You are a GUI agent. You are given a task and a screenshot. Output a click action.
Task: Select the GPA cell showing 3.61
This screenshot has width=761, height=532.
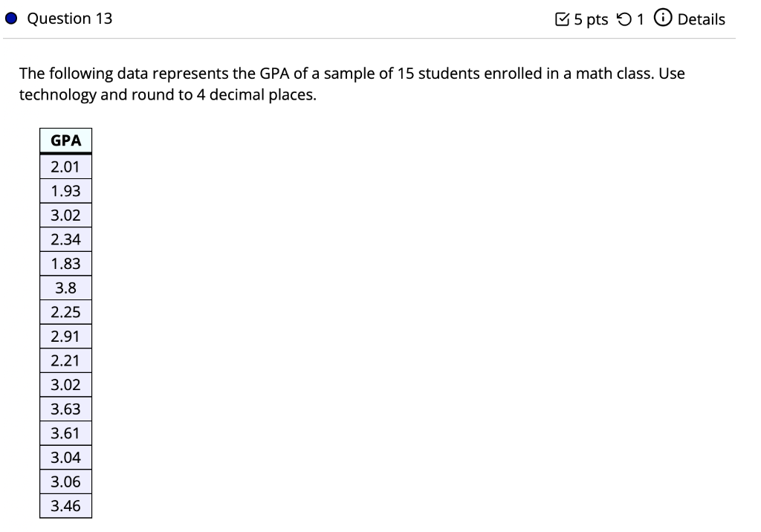[x=65, y=433]
